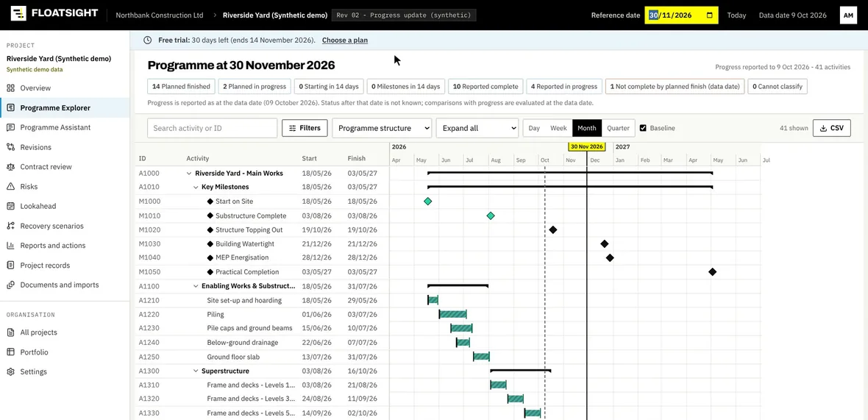Click the Programme Explorer sidebar icon
This screenshot has width=868, height=420.
[x=10, y=108]
